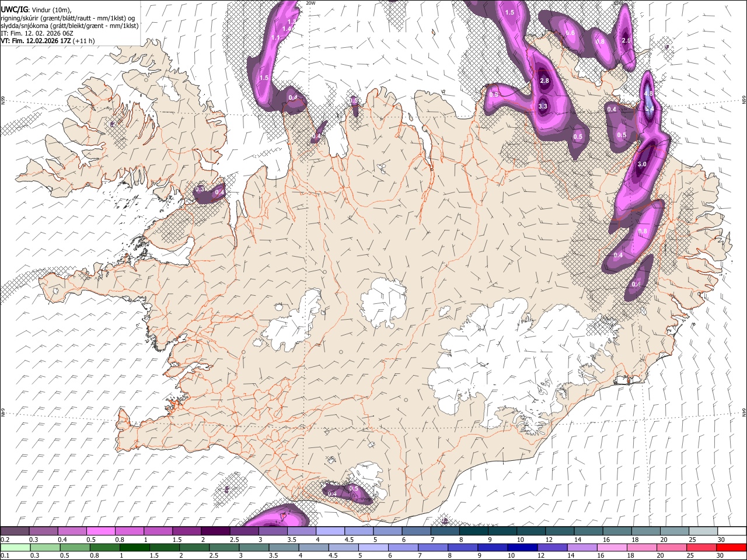The image size is (747, 560).
Task: Pick the light violet 14–16 rain legend swatch
Action: pyautogui.click(x=582, y=547)
